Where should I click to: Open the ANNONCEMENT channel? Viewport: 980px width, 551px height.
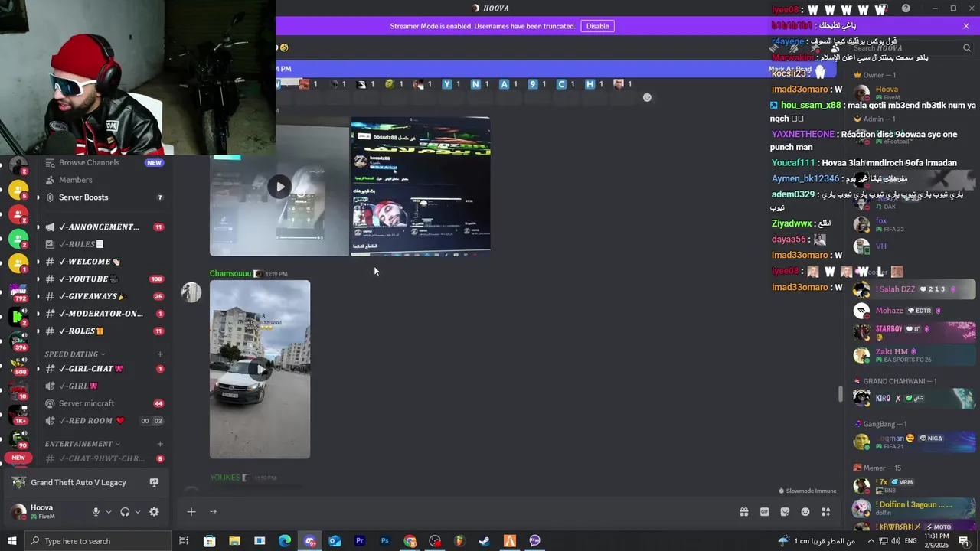99,227
